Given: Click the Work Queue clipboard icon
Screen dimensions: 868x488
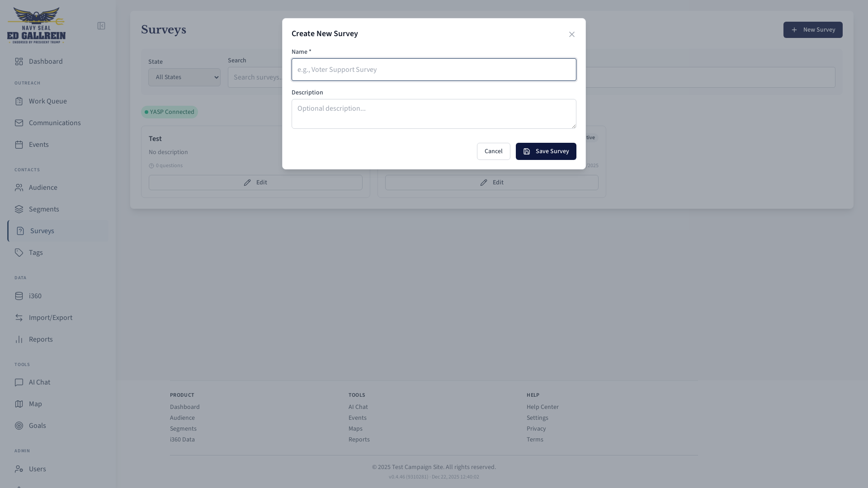Looking at the screenshot, I should coord(19,101).
